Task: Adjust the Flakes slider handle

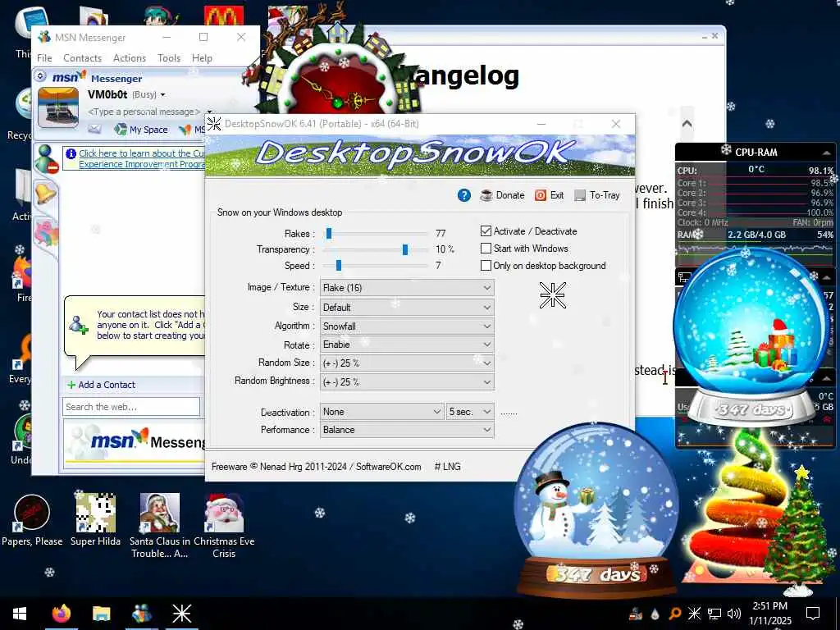Action: (329, 233)
